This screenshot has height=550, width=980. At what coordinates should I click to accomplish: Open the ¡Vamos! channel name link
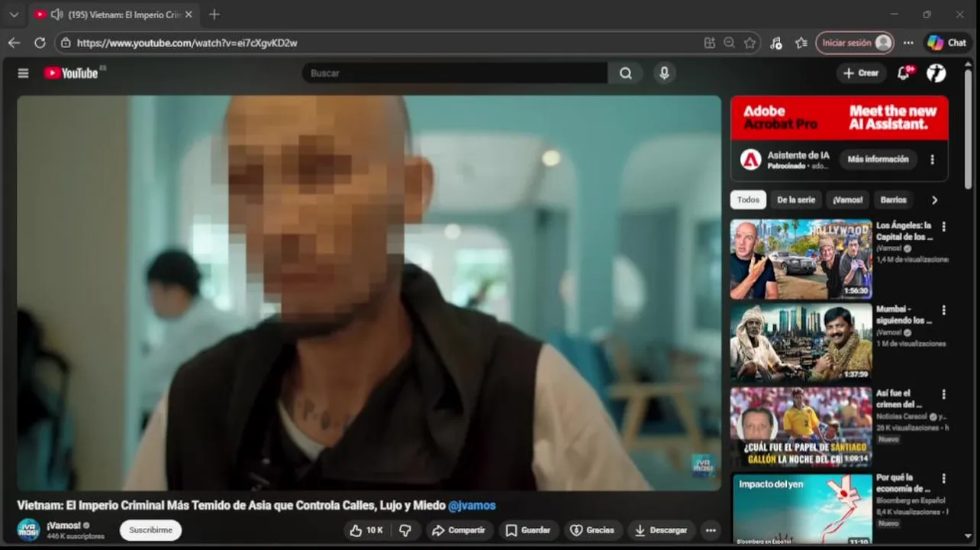tap(63, 526)
